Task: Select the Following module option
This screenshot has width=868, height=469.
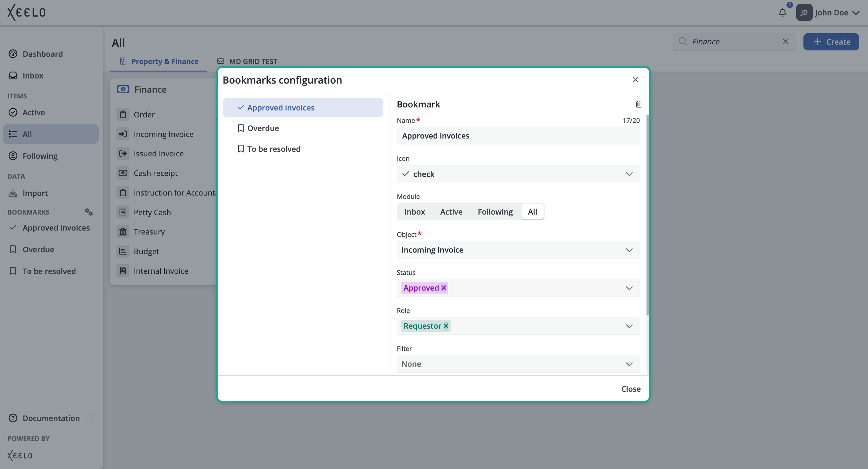Action: pyautogui.click(x=495, y=212)
